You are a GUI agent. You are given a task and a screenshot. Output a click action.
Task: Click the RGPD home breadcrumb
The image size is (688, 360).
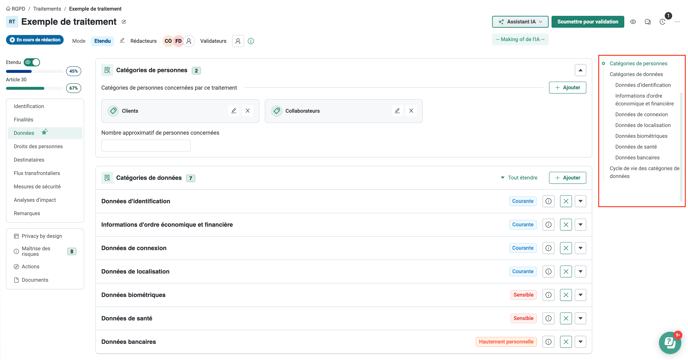(x=16, y=9)
